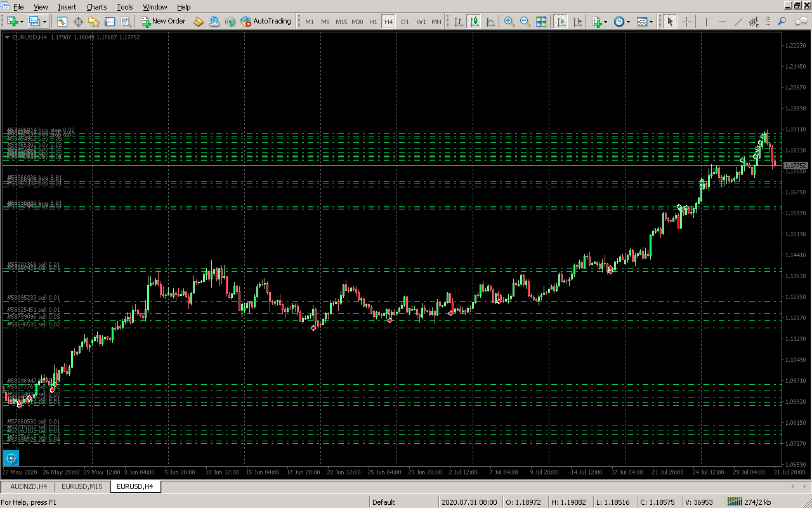Open the chat speech bubbles icon
Viewport: 812px width, 508px height.
[801, 22]
